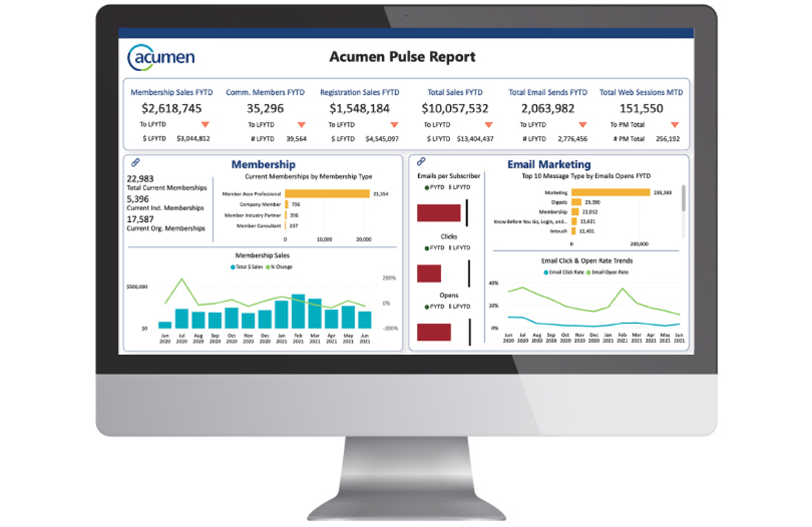The width and height of the screenshot is (812, 527).
Task: Click the Acumen Pulse Report title
Action: [402, 57]
